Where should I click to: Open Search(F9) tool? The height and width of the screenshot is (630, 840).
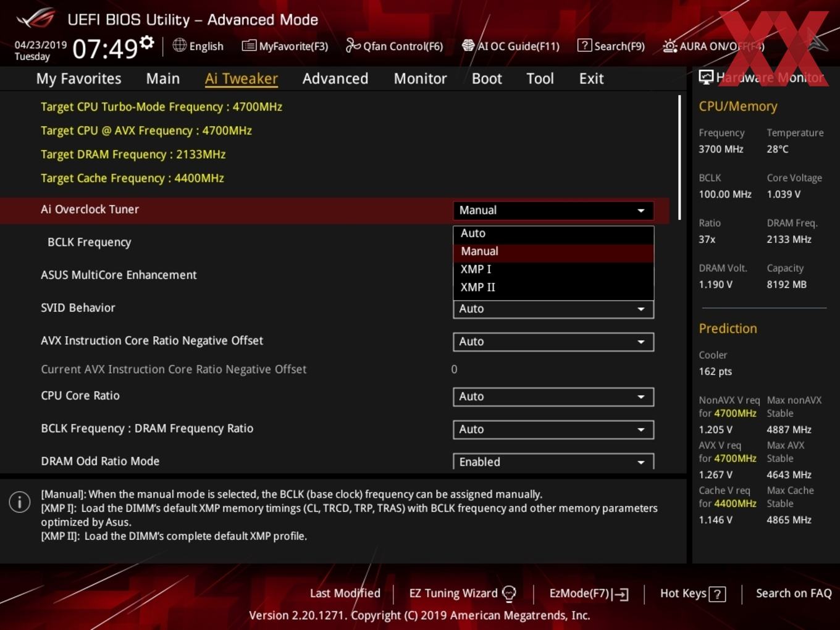(611, 46)
